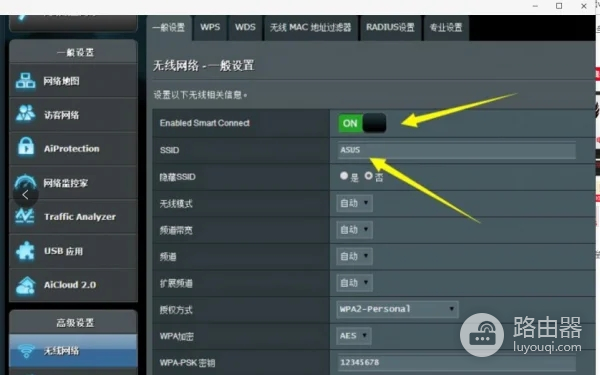Click the 网络监控家 sidebar label
Viewport: 600px width, 375px height.
pyautogui.click(x=65, y=183)
